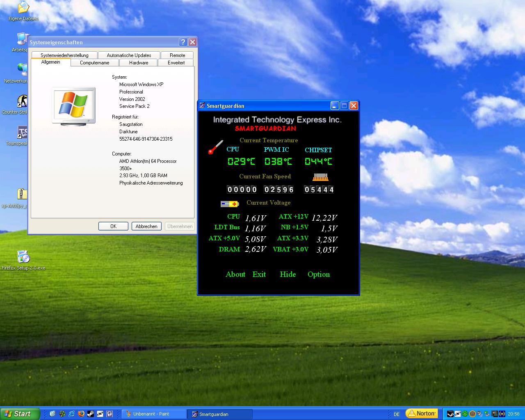Click Hide in Smartguardian
Image resolution: width=525 pixels, height=420 pixels.
[x=288, y=274]
